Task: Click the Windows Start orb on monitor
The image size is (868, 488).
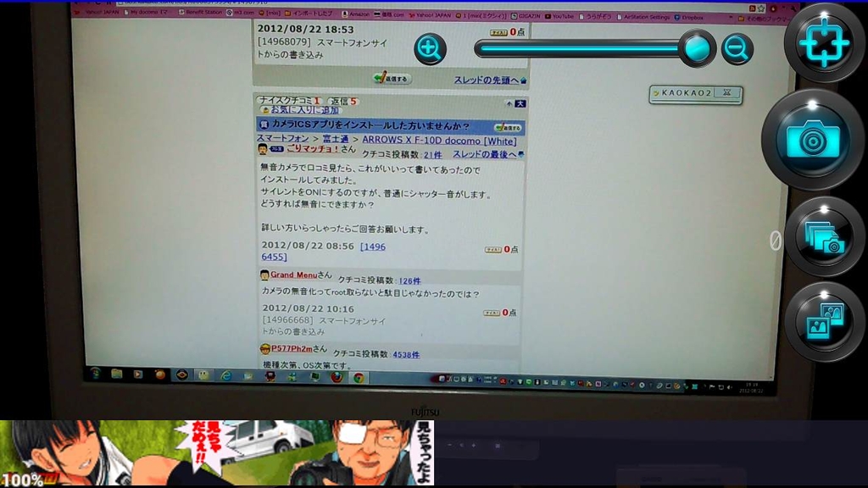Action: (96, 374)
